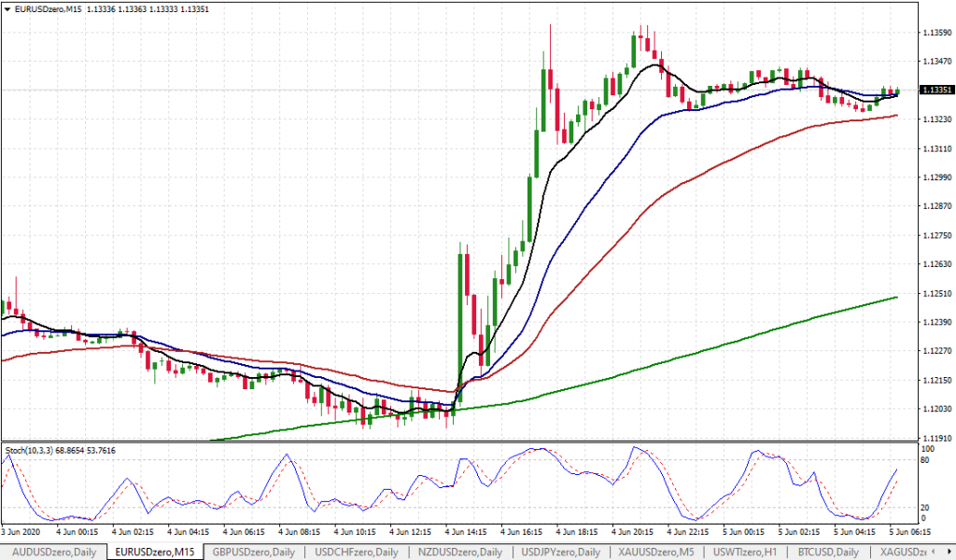The width and height of the screenshot is (956, 560).
Task: Switch to the BTCUSD,Daily tab
Action: (826, 552)
